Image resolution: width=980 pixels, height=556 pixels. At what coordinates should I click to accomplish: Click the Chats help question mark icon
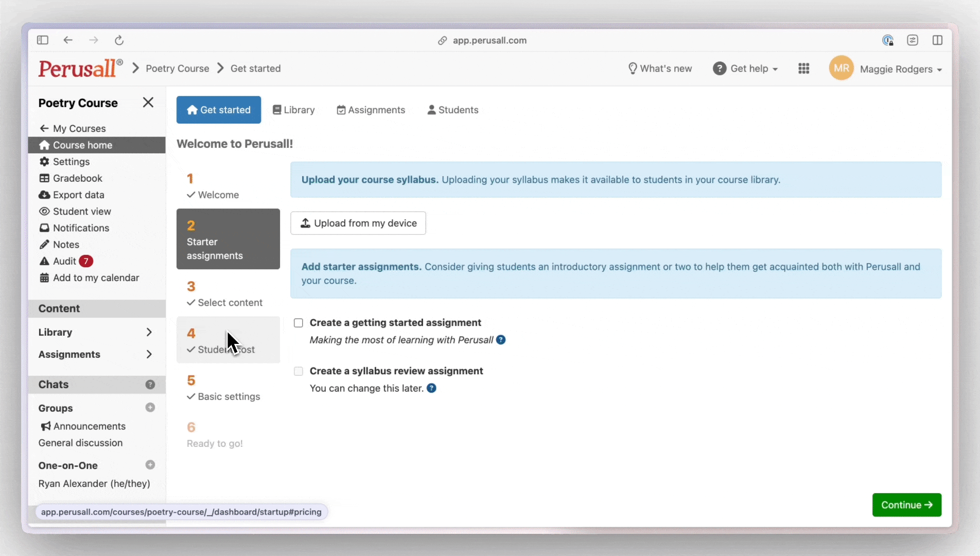point(150,385)
